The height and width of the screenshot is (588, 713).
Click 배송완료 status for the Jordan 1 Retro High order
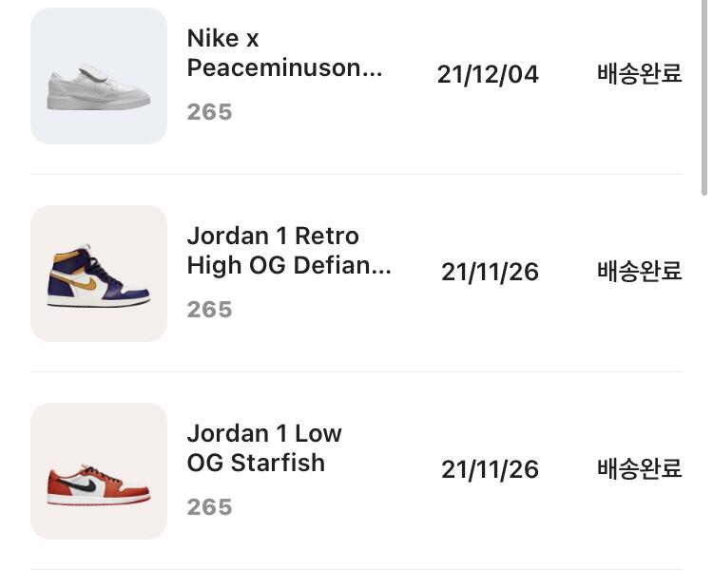[x=639, y=272]
